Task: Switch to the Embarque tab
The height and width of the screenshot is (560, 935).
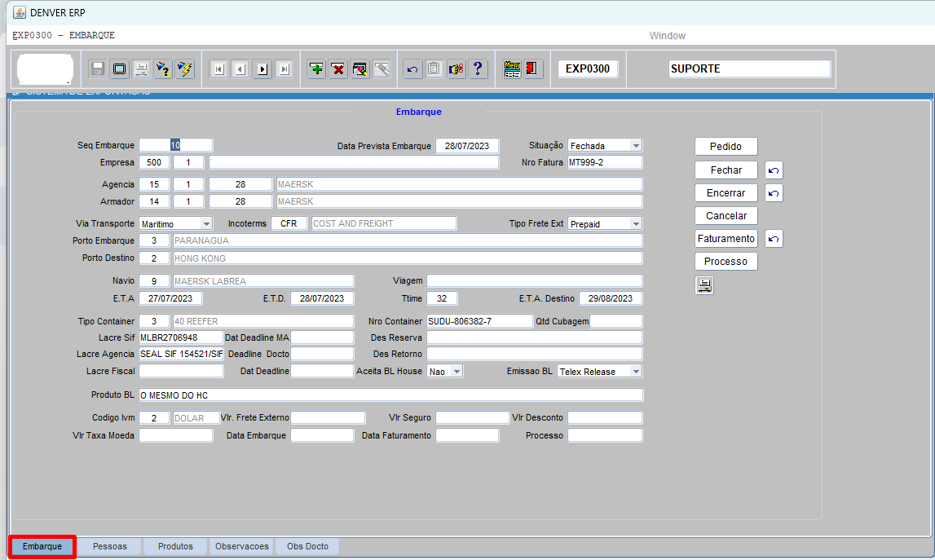Action: (x=42, y=546)
